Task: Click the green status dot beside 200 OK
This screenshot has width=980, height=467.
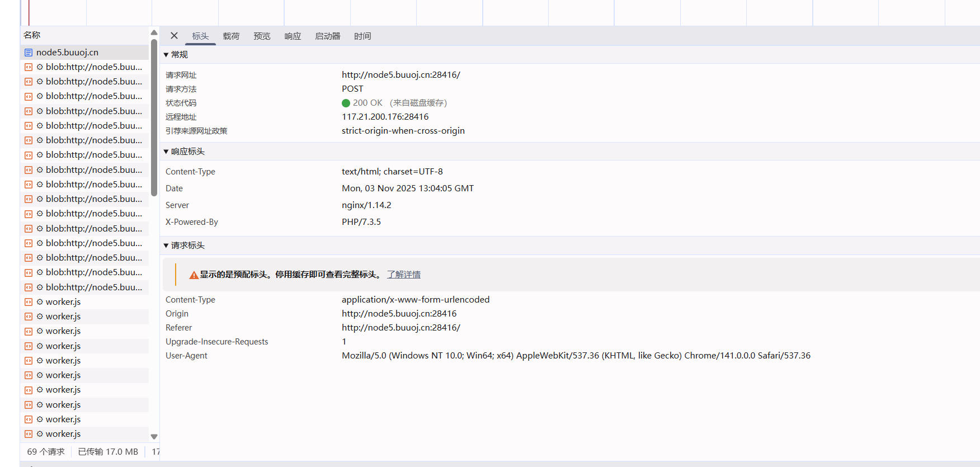Action: [346, 103]
